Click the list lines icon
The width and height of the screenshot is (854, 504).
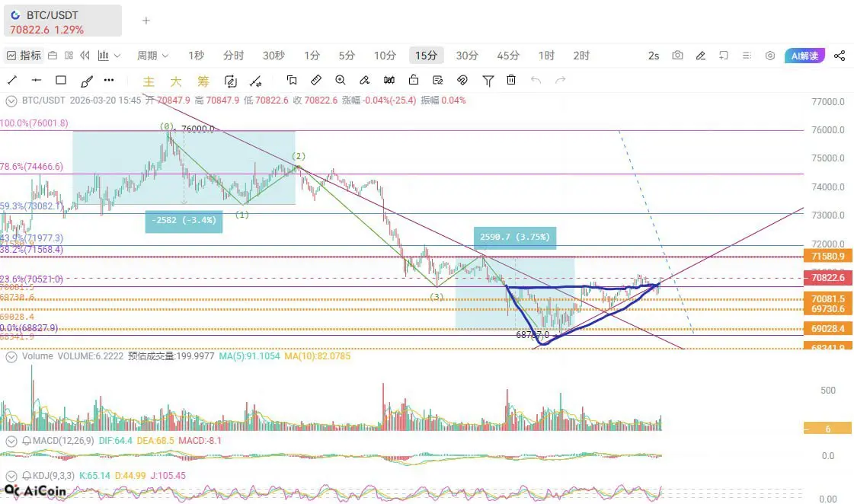747,56
